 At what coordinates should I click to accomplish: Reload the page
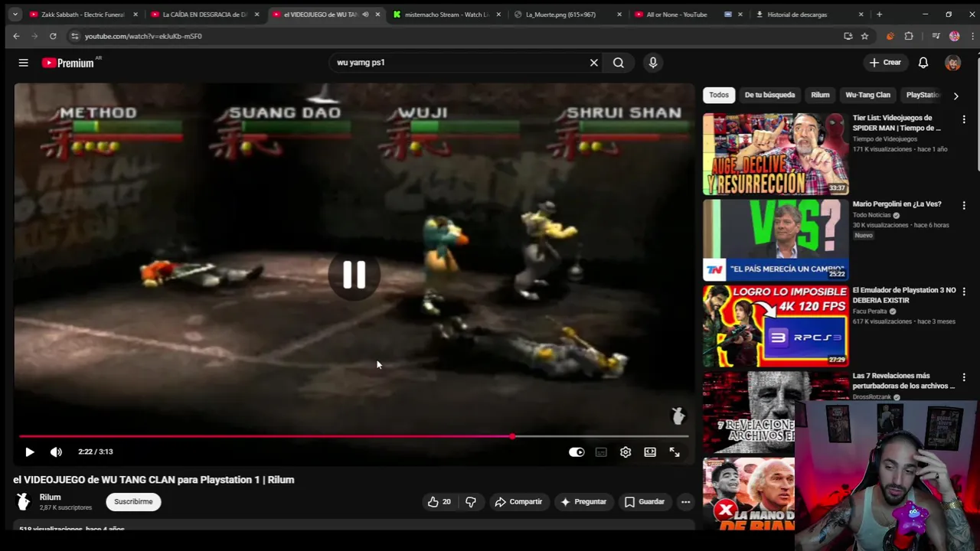[53, 36]
